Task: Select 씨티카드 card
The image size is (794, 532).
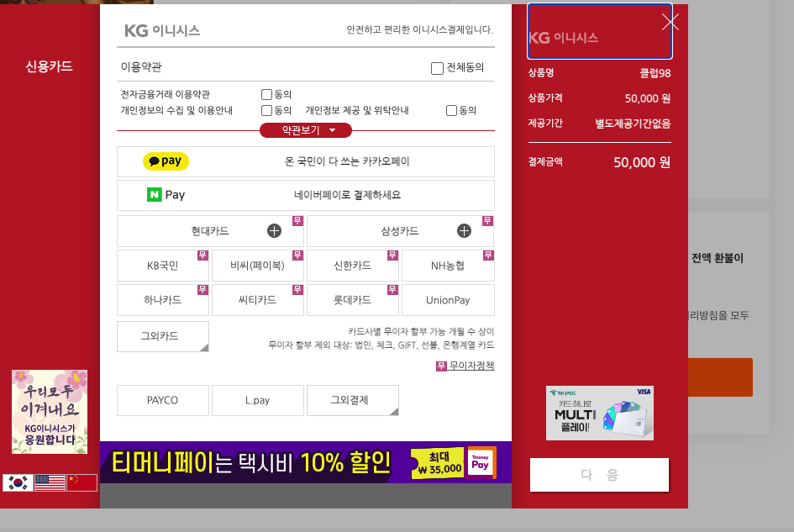Action: click(x=257, y=300)
